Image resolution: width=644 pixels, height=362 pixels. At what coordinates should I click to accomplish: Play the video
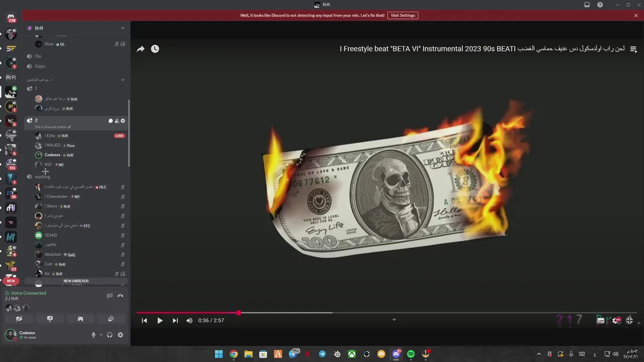[x=159, y=320]
